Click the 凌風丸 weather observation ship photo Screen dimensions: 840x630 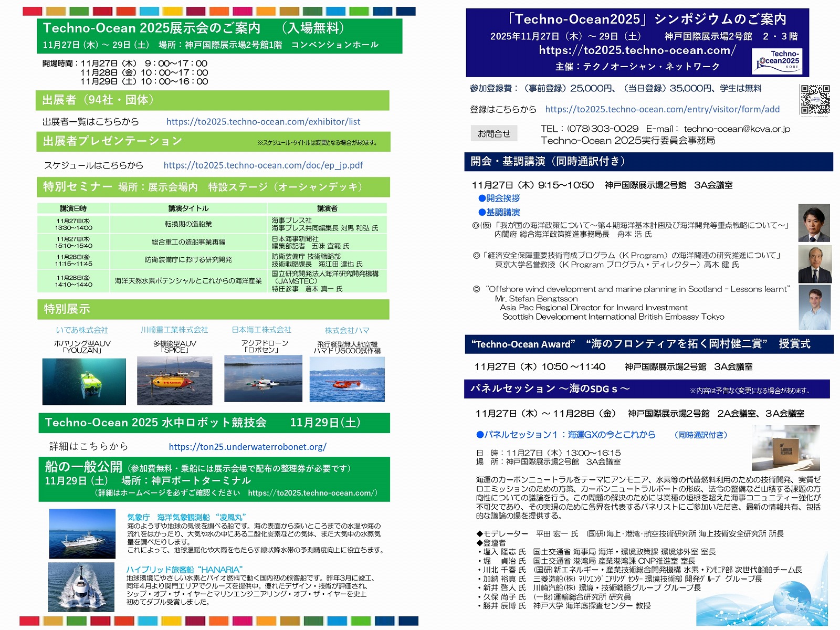point(82,533)
